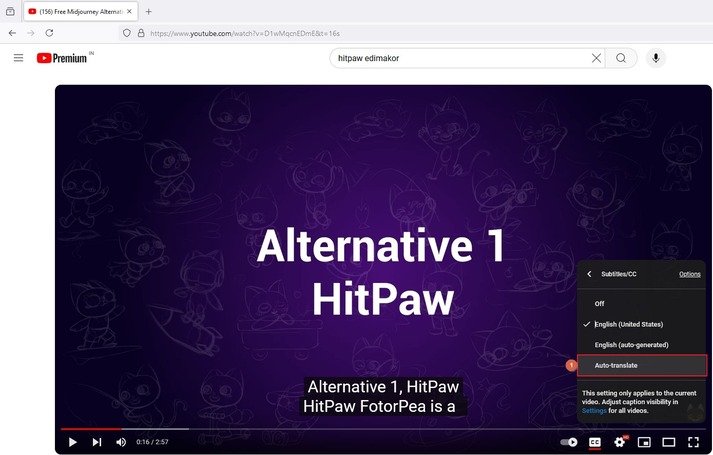Go back with the browser back arrow
The image size is (713, 455).
click(x=12, y=33)
